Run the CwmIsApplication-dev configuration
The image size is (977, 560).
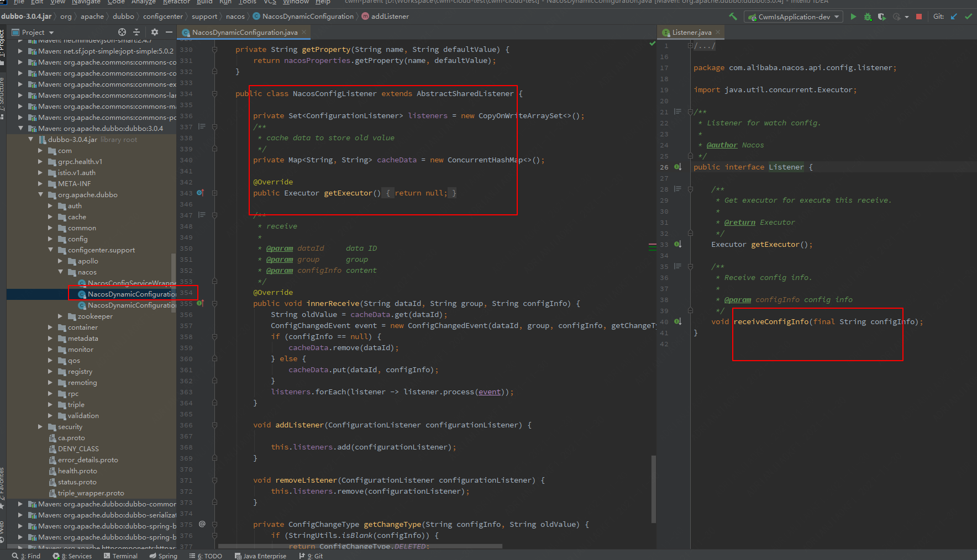(853, 17)
